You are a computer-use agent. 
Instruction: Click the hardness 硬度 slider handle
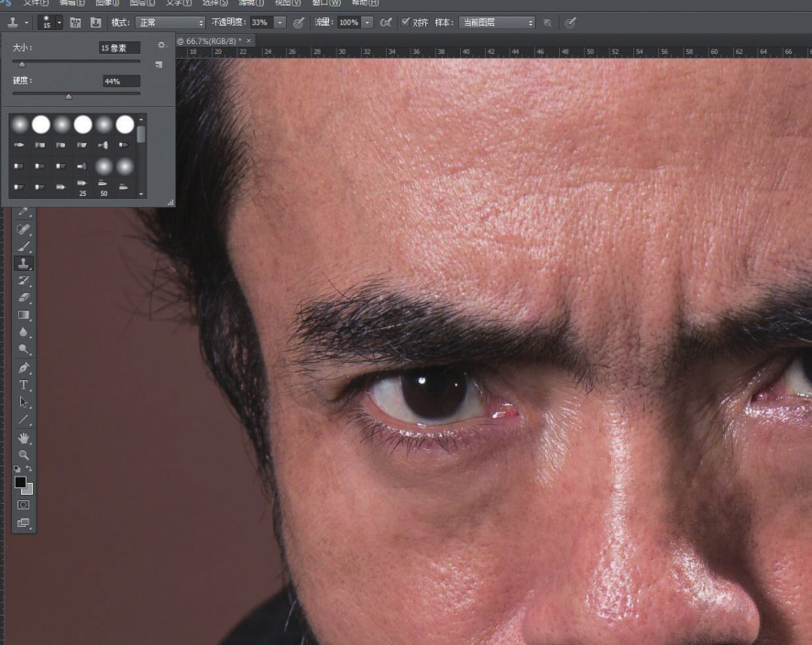[x=69, y=95]
